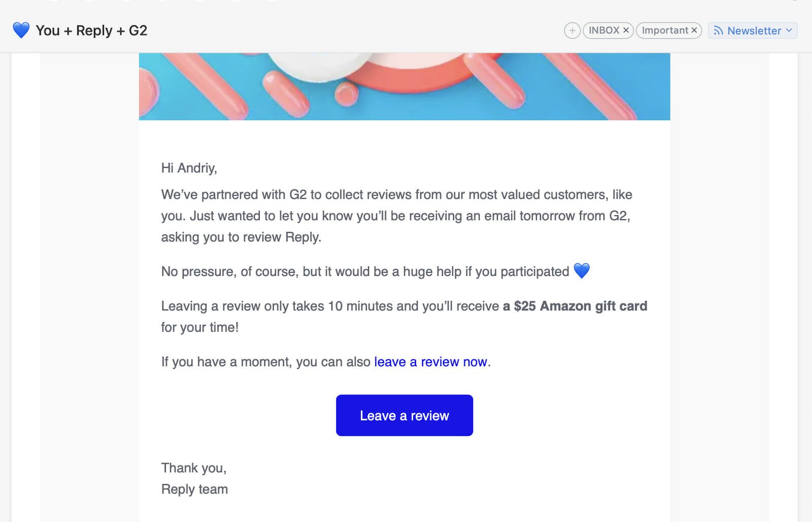The image size is (812, 522).
Task: Click the paragraph starting "We've partnered with G2"
Action: pyautogui.click(x=396, y=216)
